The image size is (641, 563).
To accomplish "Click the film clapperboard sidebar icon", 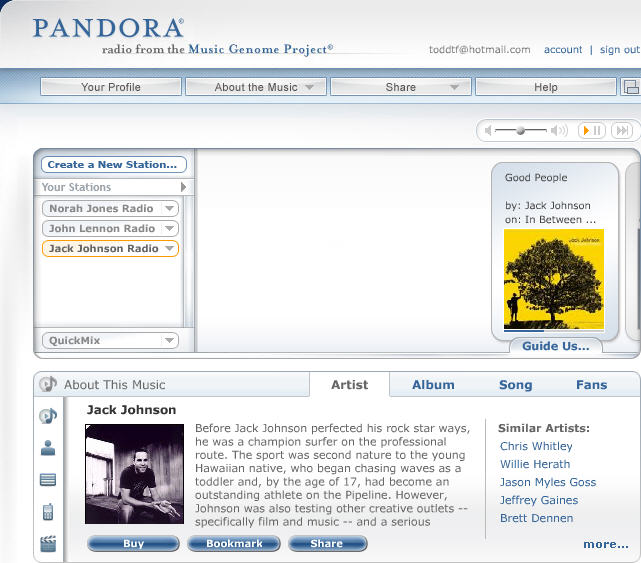I will 48,544.
